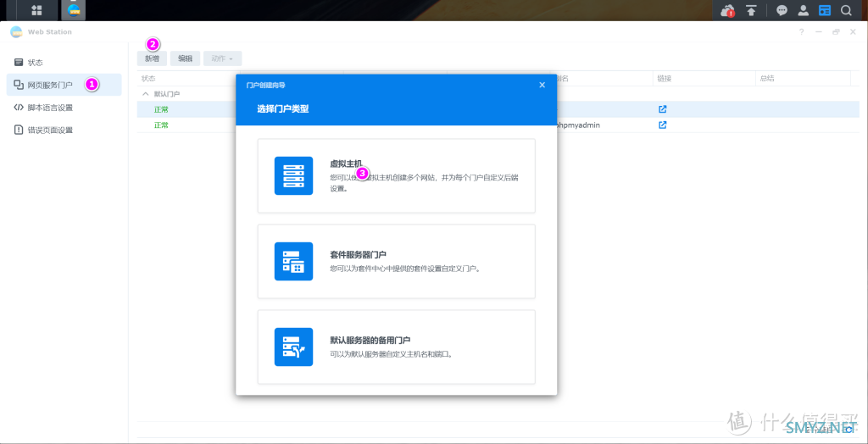
Task: Choose the 默认服务器的备用门户 portal type
Action: (x=397, y=347)
